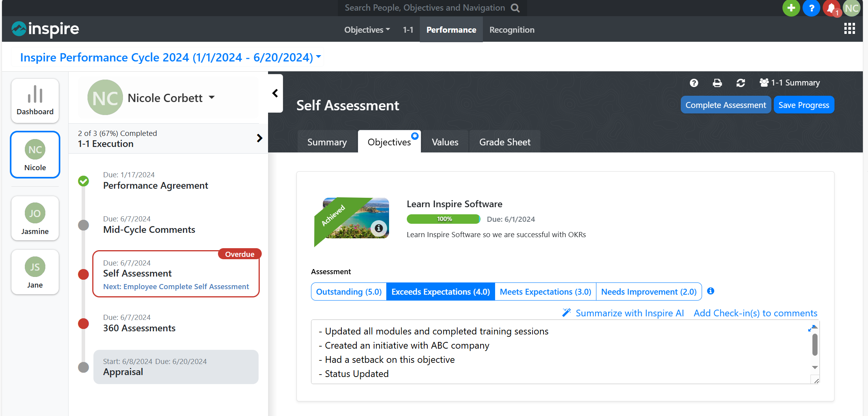Switch to the Grade Sheet tab

[505, 142]
